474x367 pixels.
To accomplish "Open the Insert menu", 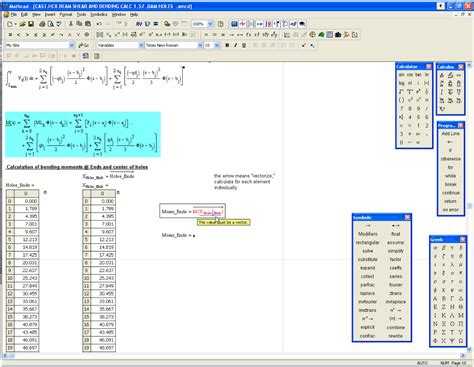I will point(50,15).
